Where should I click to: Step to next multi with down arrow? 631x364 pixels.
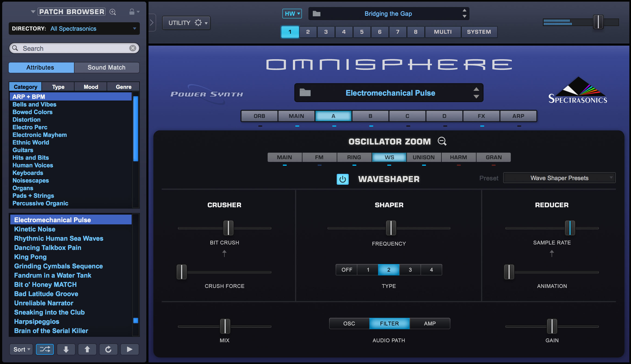[465, 17]
